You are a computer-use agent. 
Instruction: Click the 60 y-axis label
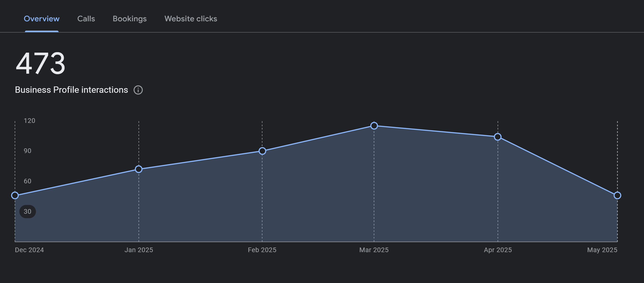click(27, 181)
